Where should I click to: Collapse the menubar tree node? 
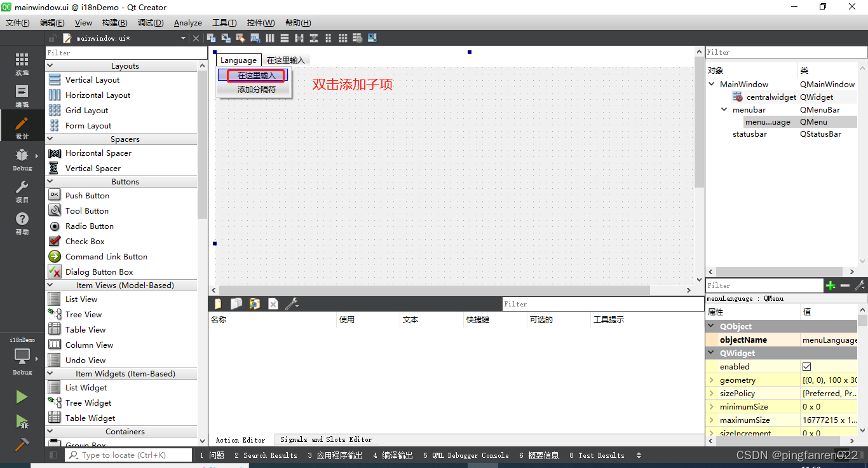coord(725,109)
